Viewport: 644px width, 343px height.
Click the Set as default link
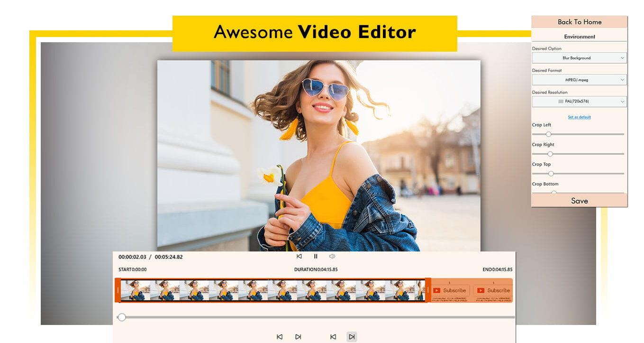coord(579,117)
